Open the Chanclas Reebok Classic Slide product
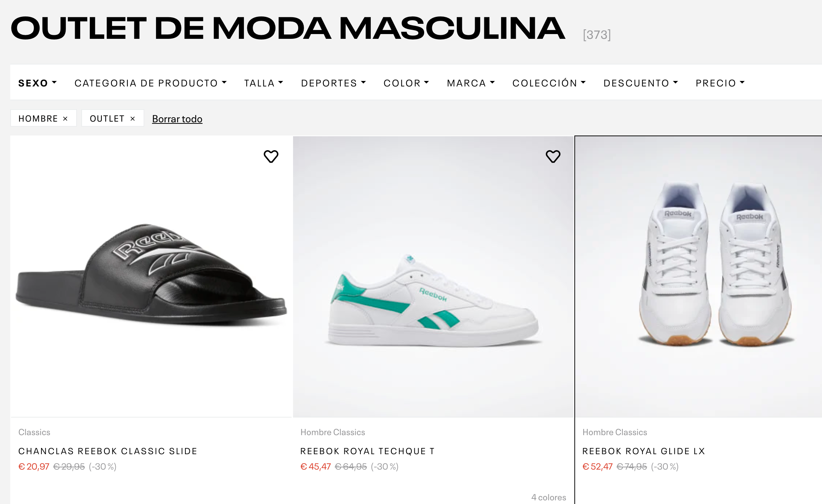The width and height of the screenshot is (822, 504). pyautogui.click(x=108, y=451)
